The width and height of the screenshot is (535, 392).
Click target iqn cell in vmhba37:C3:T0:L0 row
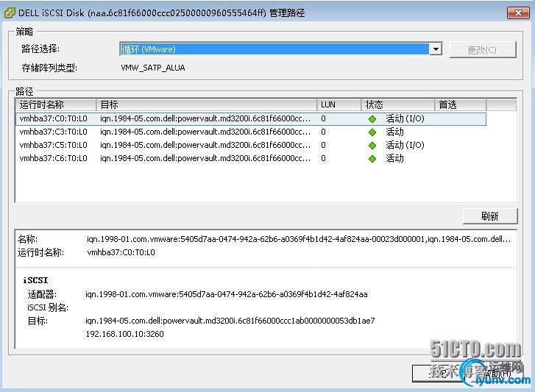coord(205,132)
